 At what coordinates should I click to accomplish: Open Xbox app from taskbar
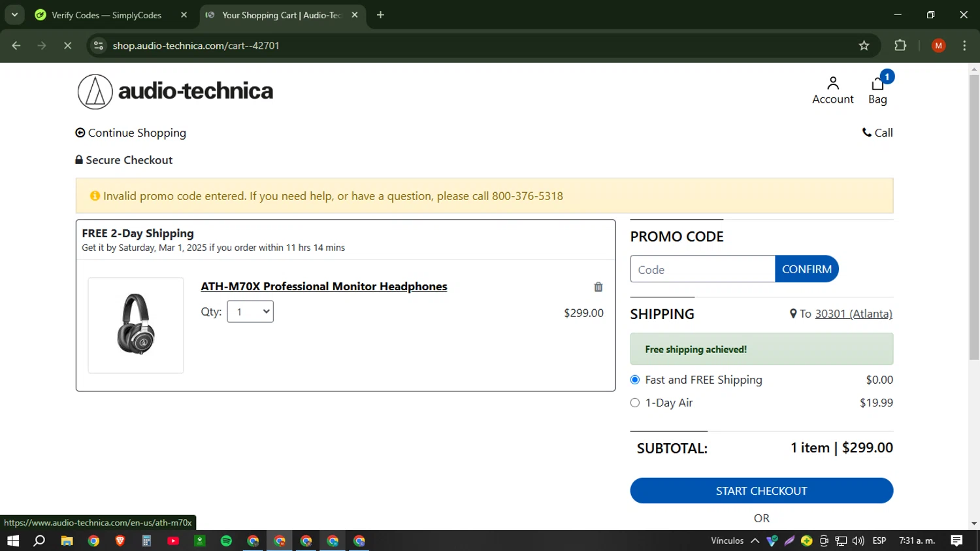(x=200, y=541)
